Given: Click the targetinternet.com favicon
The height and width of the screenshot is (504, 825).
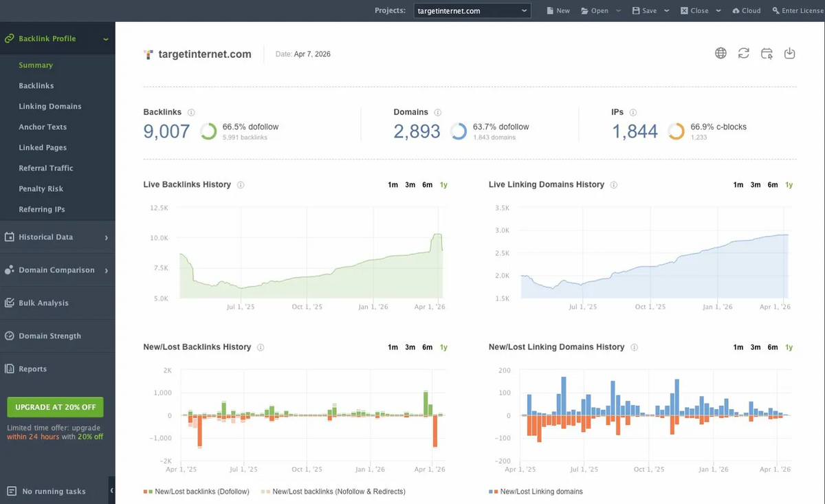Looking at the screenshot, I should [148, 54].
